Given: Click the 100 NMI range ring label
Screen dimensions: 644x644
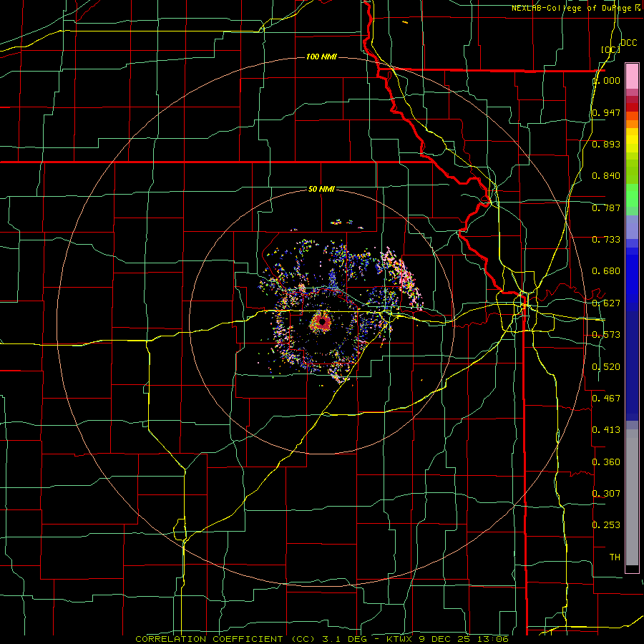Looking at the screenshot, I should click(321, 57).
